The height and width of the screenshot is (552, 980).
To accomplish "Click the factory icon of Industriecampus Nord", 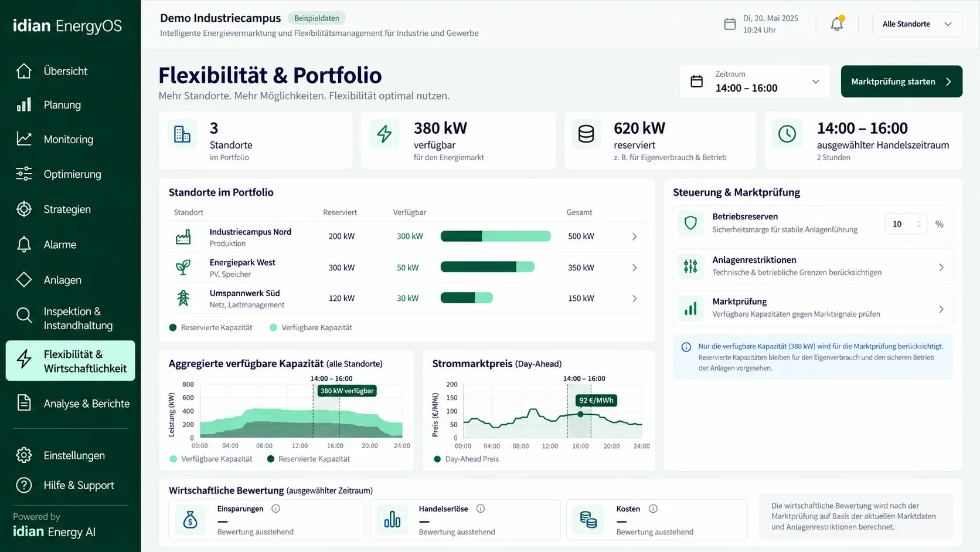I will [x=183, y=237].
